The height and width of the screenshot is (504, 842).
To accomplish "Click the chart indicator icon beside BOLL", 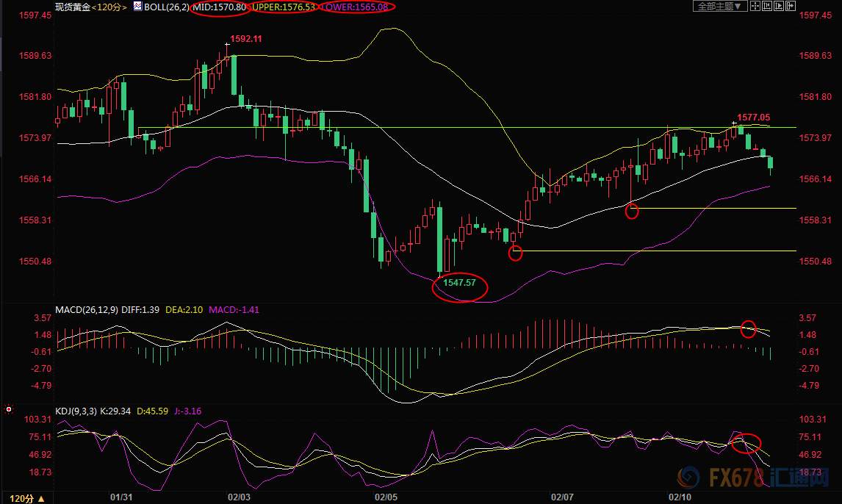I will (137, 7).
